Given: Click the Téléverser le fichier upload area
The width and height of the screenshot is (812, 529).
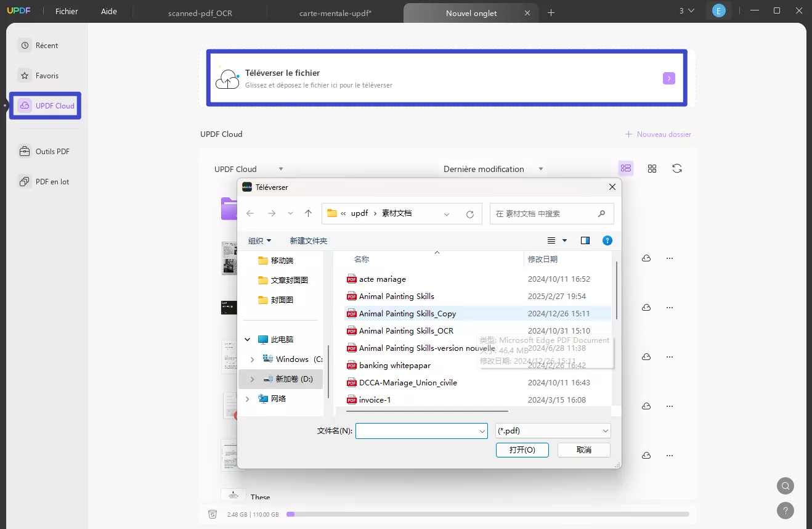Looking at the screenshot, I should pos(447,78).
